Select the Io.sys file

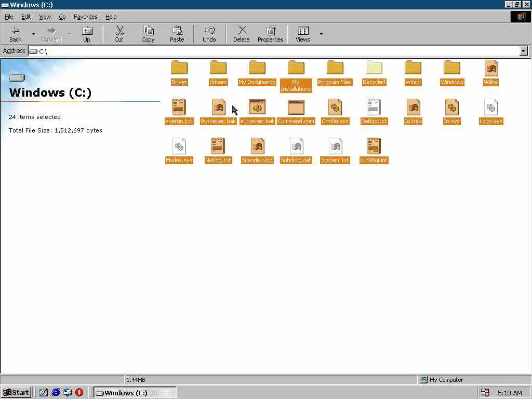452,107
